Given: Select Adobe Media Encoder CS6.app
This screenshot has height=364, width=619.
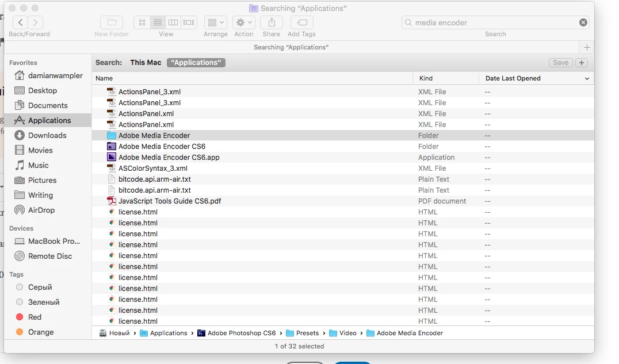Looking at the screenshot, I should point(343,158).
